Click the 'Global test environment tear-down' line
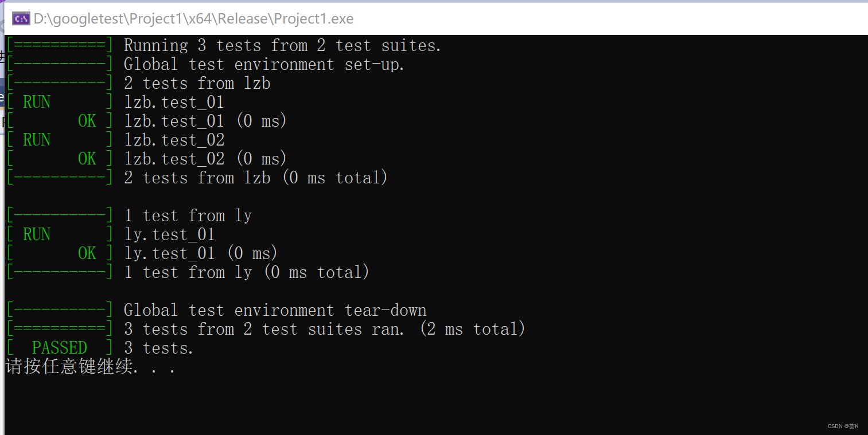Image resolution: width=868 pixels, height=435 pixels. click(x=275, y=310)
